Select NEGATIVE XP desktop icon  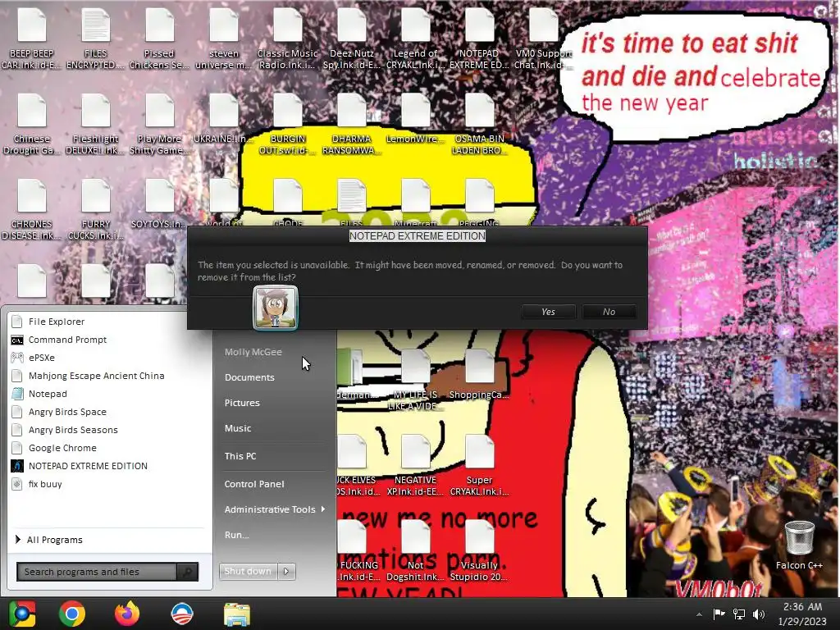point(416,465)
